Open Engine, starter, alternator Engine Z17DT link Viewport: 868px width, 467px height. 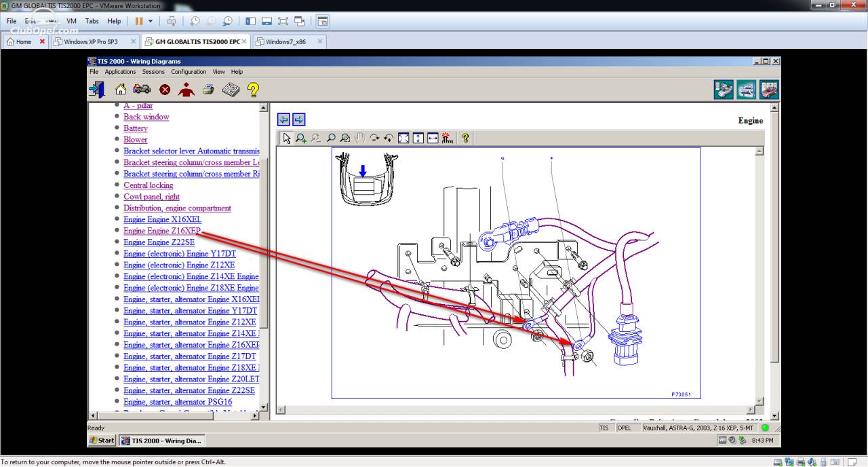[x=190, y=356]
